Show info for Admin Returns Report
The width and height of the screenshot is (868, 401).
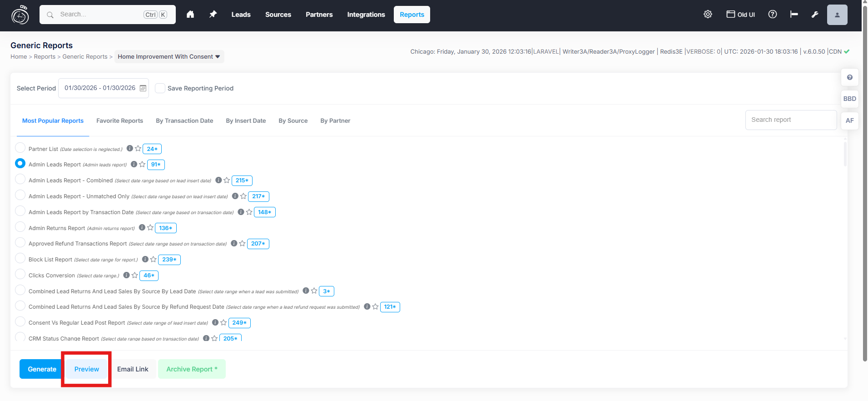(142, 228)
